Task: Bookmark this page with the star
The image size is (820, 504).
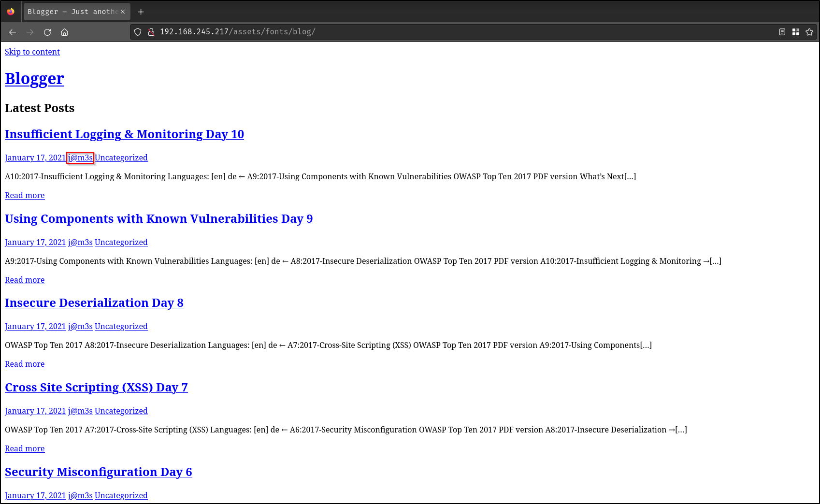Action: pos(809,32)
